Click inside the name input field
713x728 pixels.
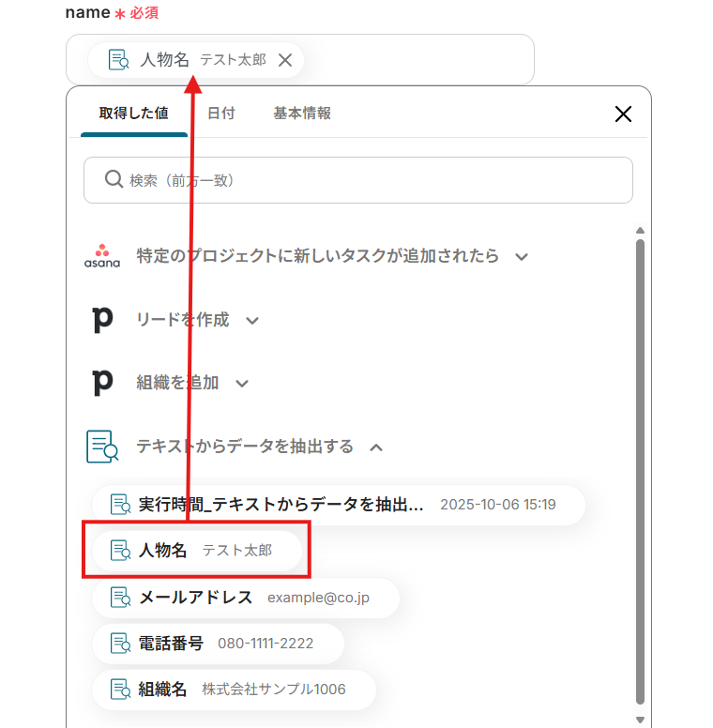tap(300, 59)
